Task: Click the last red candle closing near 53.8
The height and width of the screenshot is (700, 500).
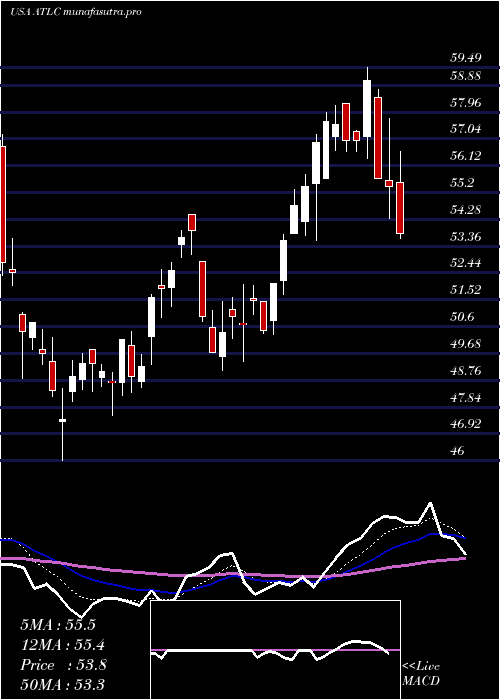Action: tap(400, 208)
